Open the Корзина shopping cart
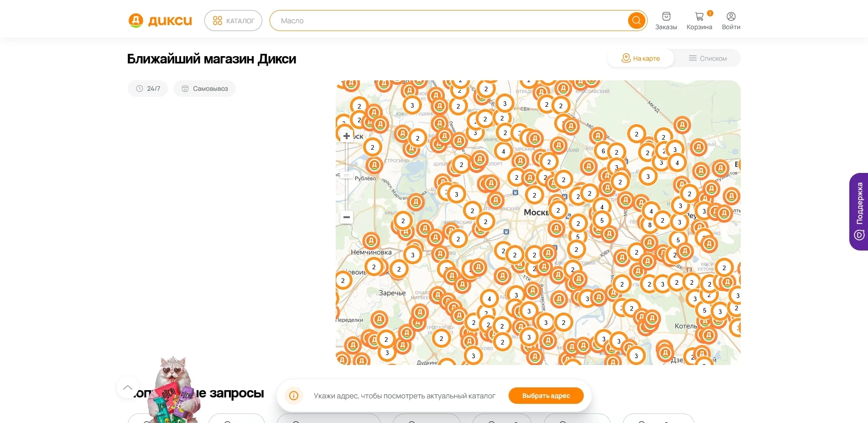Screen dimensions: 868x423 (x=699, y=21)
